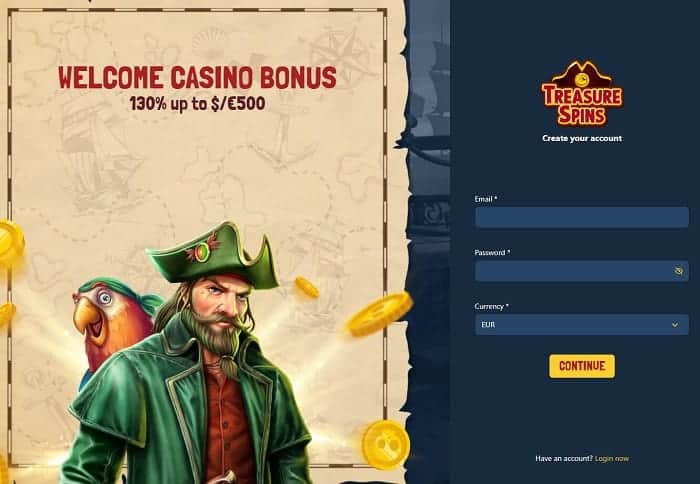700x484 pixels.
Task: Click the gold skull coin at bottom
Action: (386, 444)
